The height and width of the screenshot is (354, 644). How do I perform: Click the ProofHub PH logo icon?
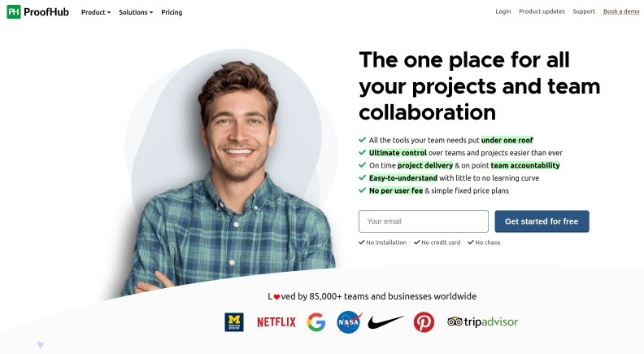tap(14, 12)
